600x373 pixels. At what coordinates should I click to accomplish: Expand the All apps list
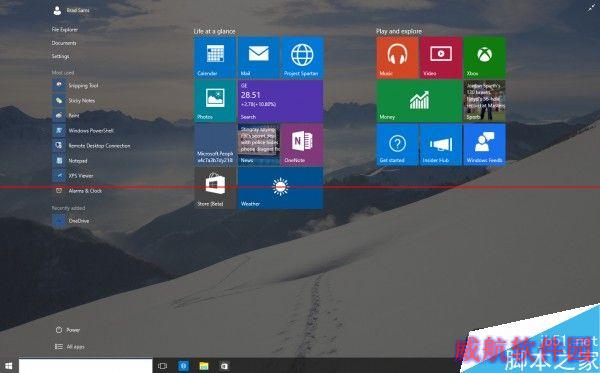point(70,347)
